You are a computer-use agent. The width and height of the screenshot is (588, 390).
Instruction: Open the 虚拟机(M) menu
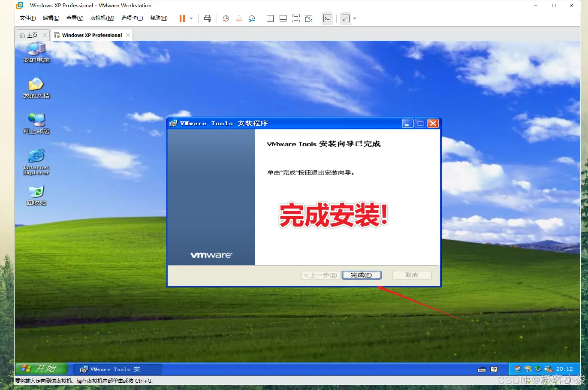pos(102,18)
